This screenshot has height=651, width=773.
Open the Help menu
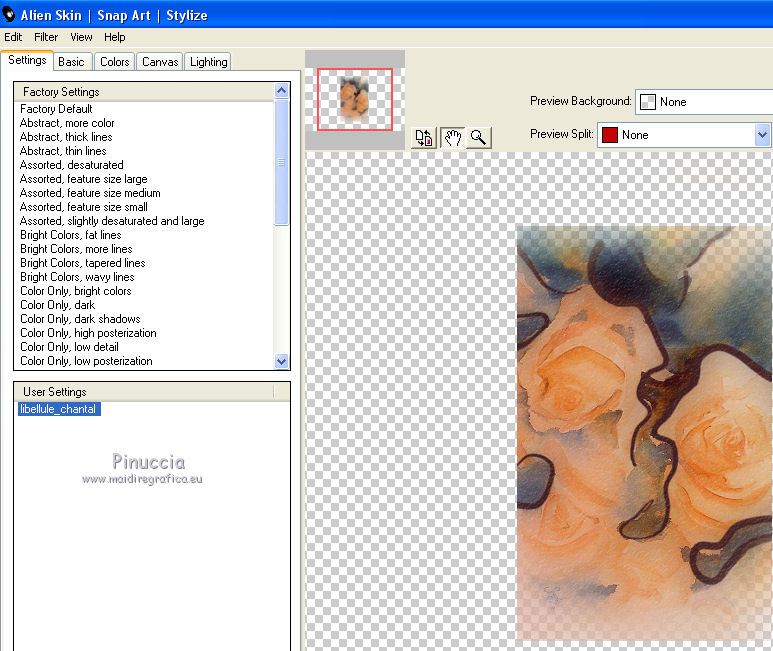point(114,37)
